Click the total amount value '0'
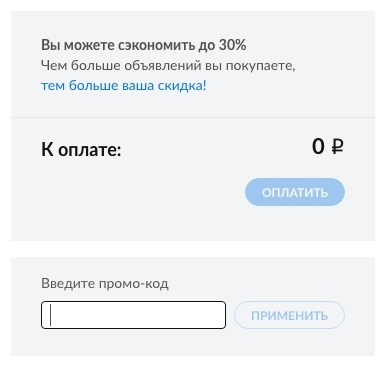 click(x=318, y=147)
